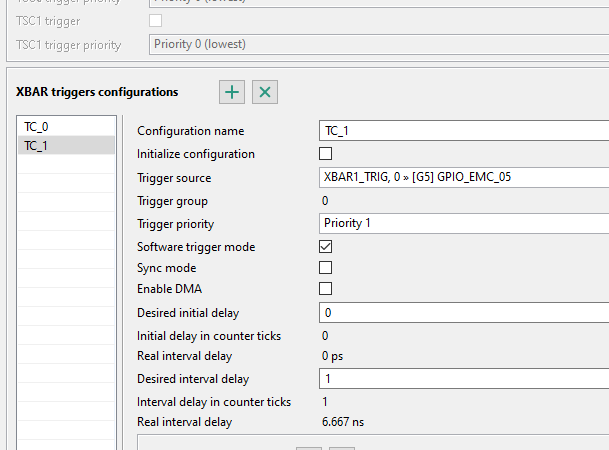Click the 6.667 ns real interval delay value
The image size is (609, 450).
click(x=343, y=422)
